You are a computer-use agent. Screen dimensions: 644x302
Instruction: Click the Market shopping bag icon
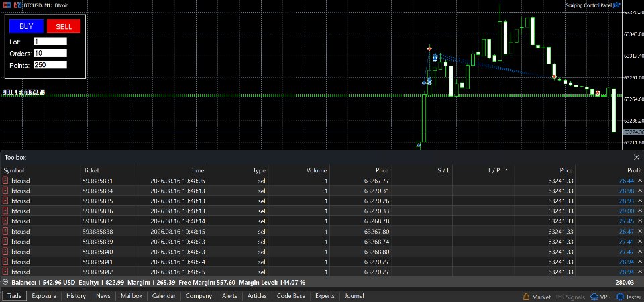click(526, 297)
